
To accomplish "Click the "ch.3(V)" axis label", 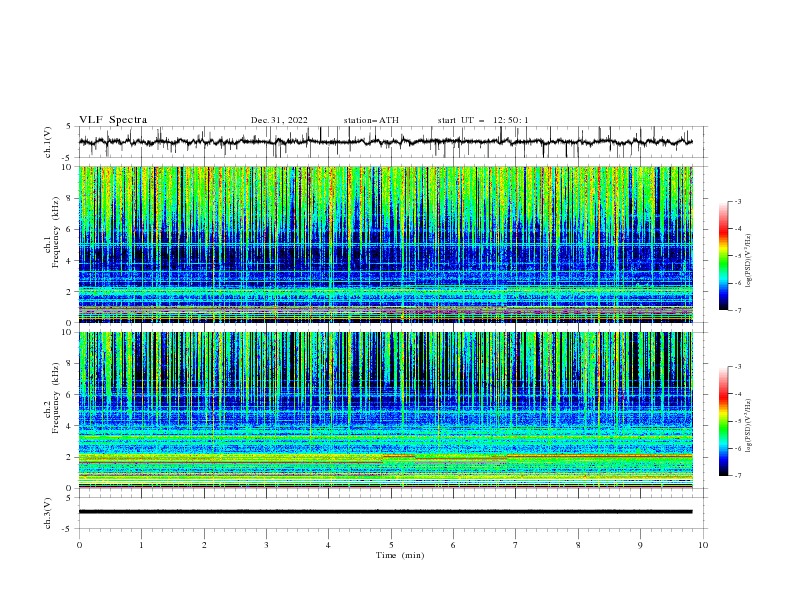I will pos(48,513).
